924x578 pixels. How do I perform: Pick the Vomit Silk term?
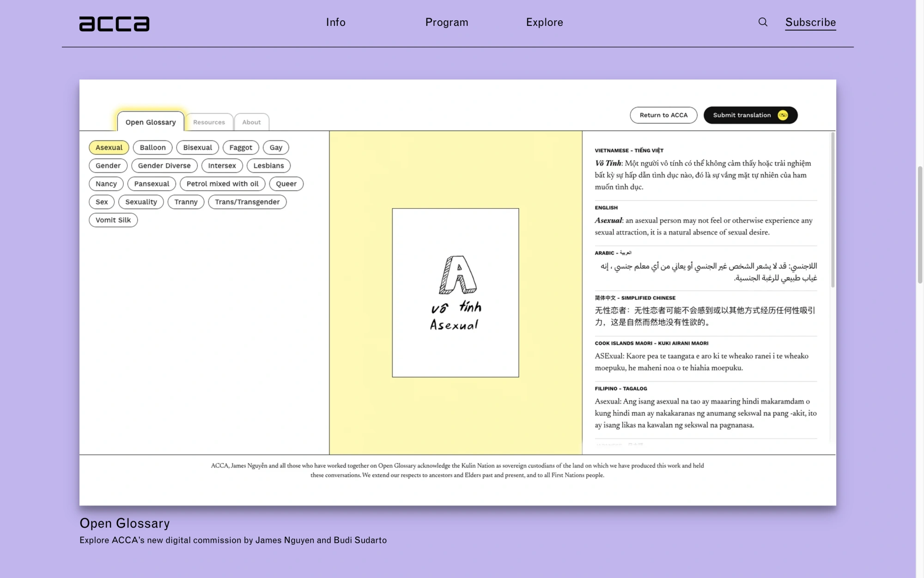point(113,220)
